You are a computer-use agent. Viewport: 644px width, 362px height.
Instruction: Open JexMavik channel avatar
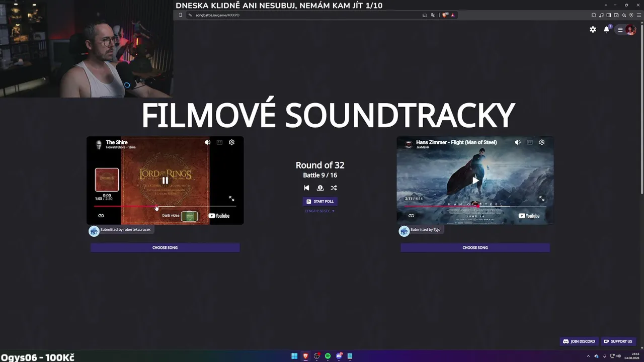tap(409, 144)
